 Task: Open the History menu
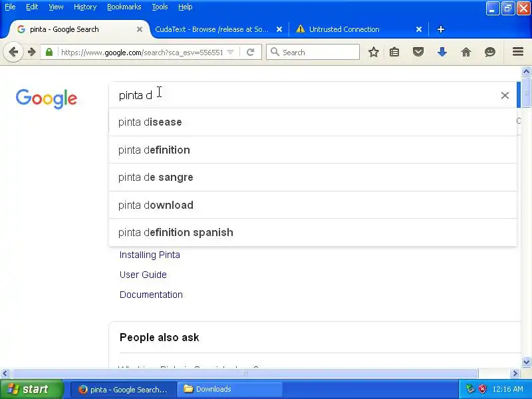85,7
